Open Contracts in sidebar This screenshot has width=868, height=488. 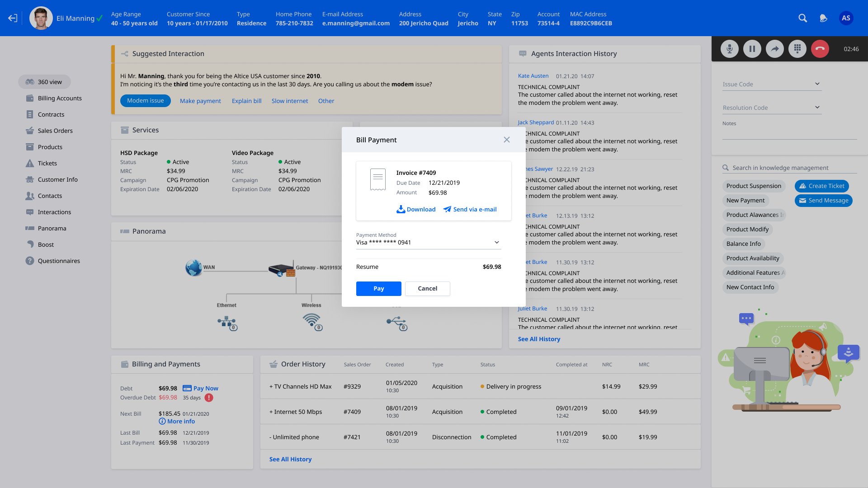tap(45, 114)
